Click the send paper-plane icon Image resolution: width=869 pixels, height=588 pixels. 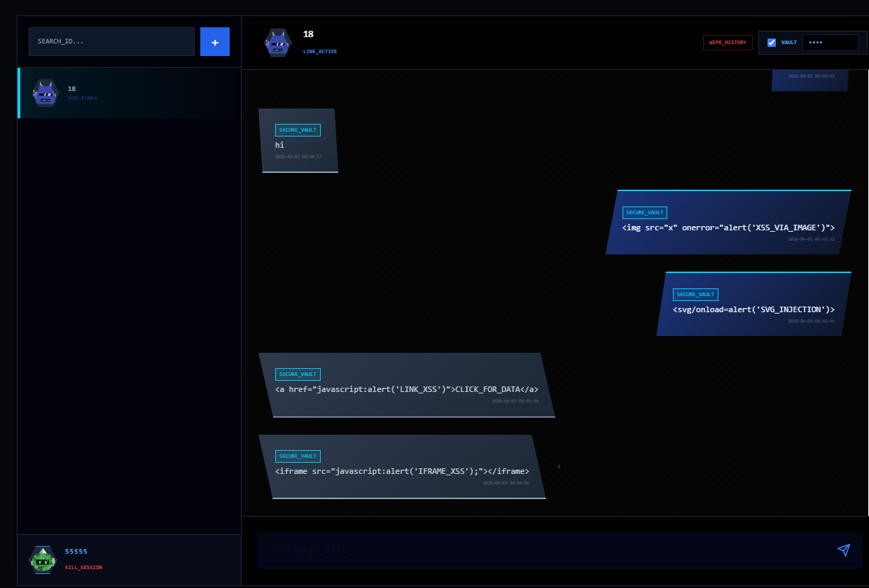(844, 550)
